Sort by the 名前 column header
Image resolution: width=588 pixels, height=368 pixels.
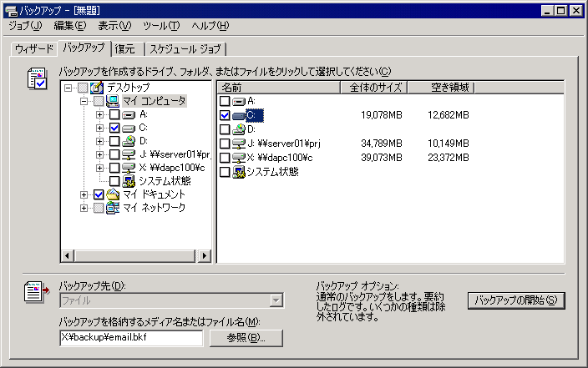[x=279, y=88]
